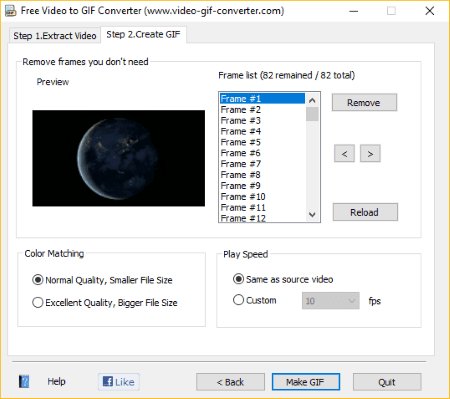Click the Make GIF button
Screen dimensions: 450x399
306,382
